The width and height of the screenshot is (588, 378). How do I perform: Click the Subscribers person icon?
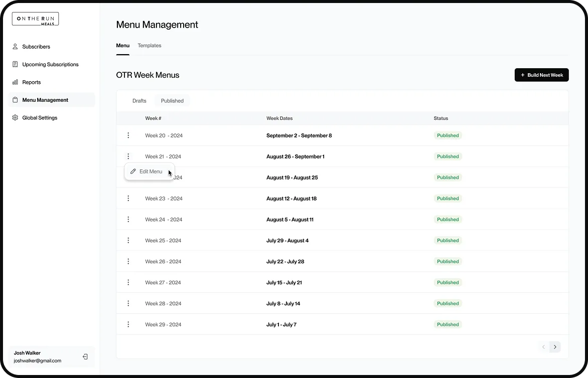15,47
